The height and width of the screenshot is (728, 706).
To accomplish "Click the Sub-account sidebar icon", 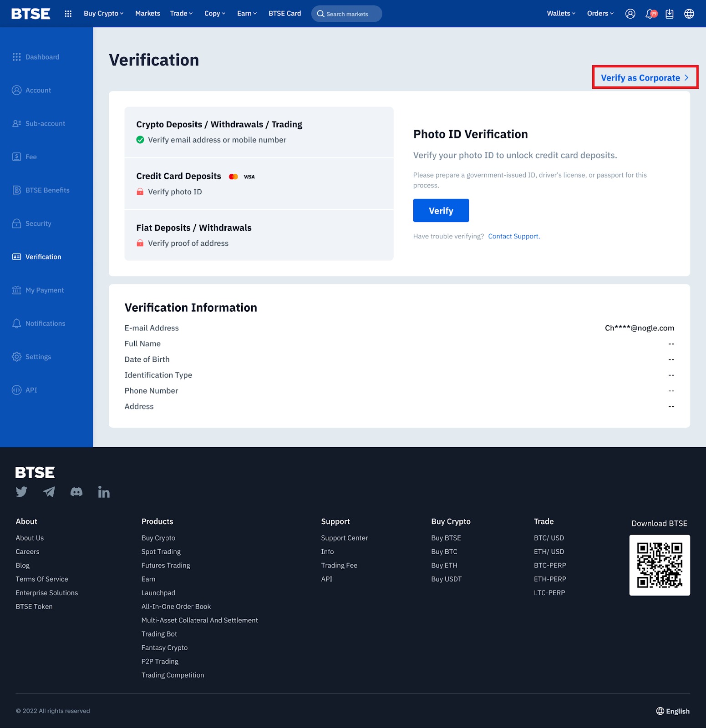I will 17,123.
